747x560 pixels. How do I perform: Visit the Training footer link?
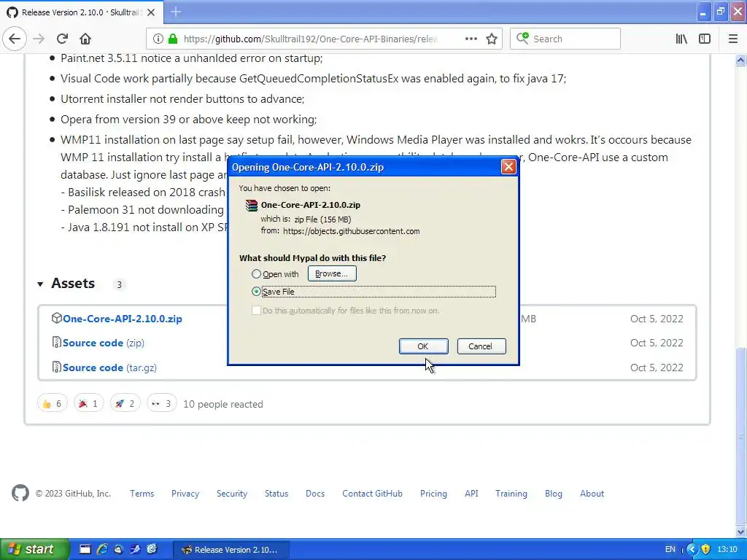click(511, 494)
